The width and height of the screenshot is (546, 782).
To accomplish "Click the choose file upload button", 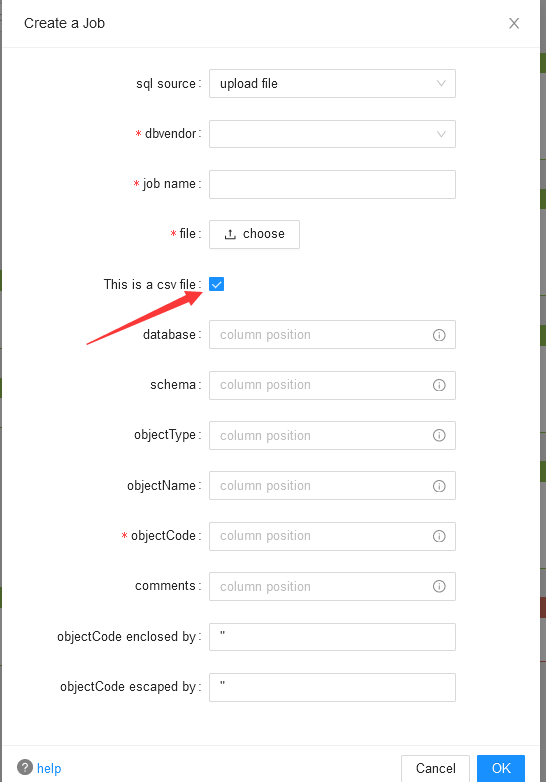I will point(254,234).
